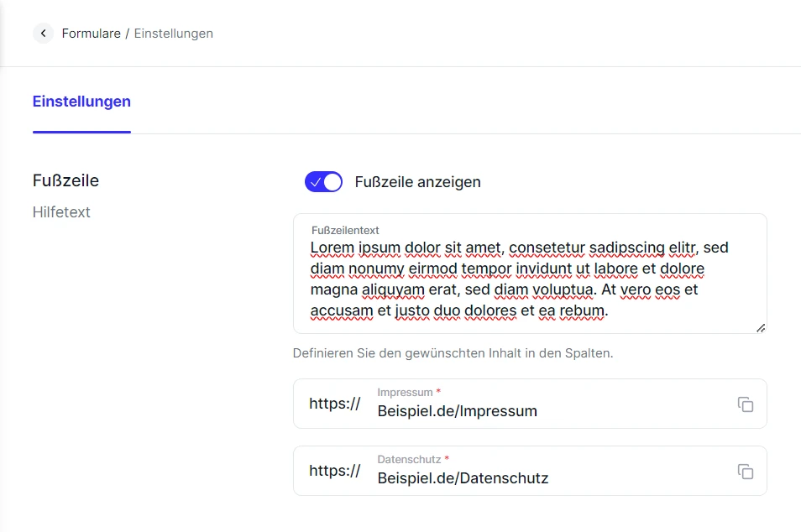Click the 'Definieren Sie den gewünschten Inhalt' hint
This screenshot has width=801, height=532.
click(x=453, y=353)
